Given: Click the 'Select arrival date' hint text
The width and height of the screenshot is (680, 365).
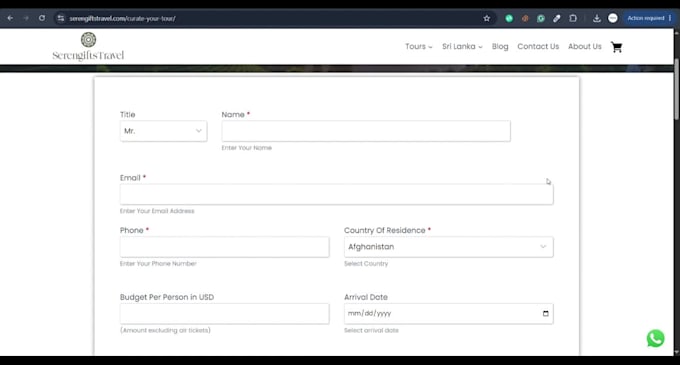Looking at the screenshot, I should tap(371, 330).
